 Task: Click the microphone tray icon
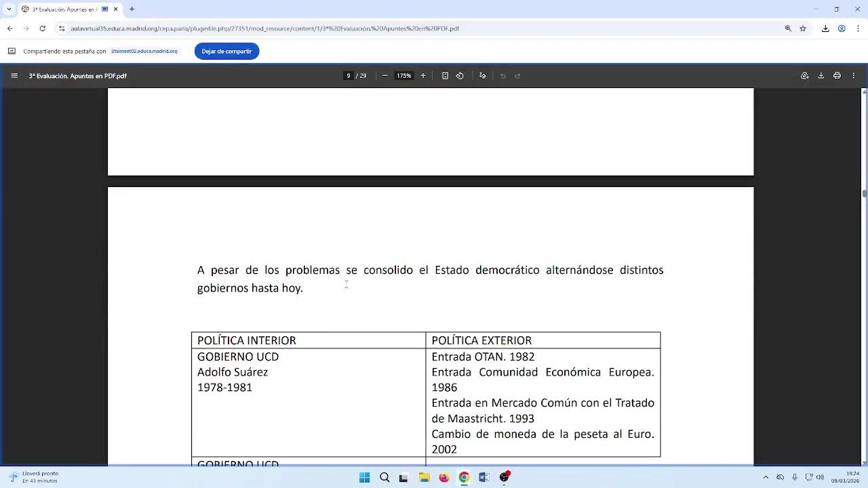[795, 477]
